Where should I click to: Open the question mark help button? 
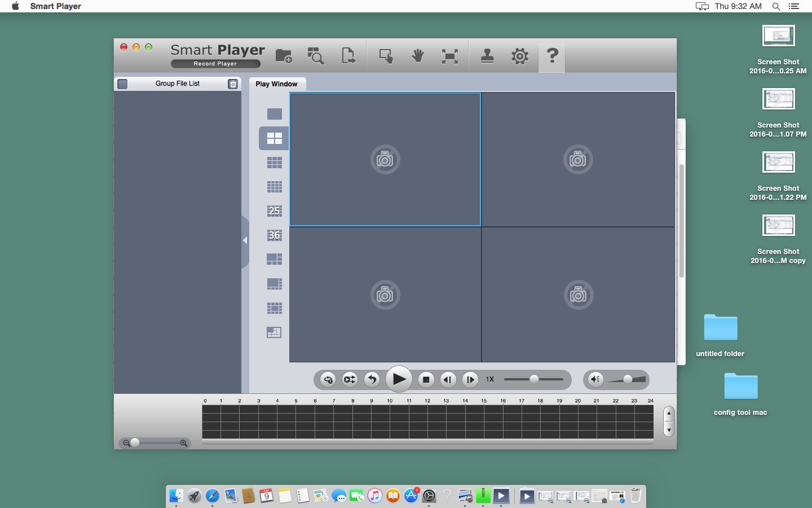(x=552, y=56)
